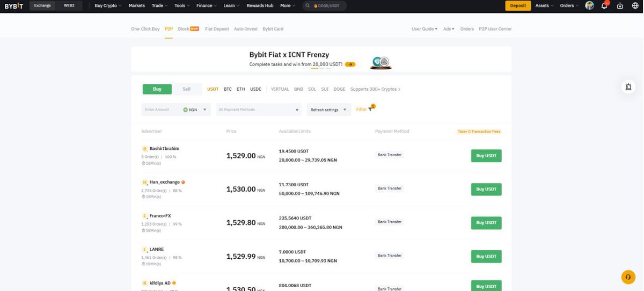
Task: Buy USDT from LANRE
Action: click(486, 256)
